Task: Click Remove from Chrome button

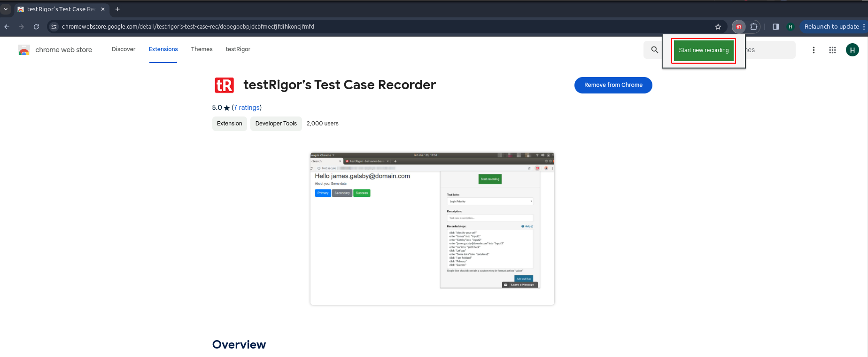Action: point(613,85)
